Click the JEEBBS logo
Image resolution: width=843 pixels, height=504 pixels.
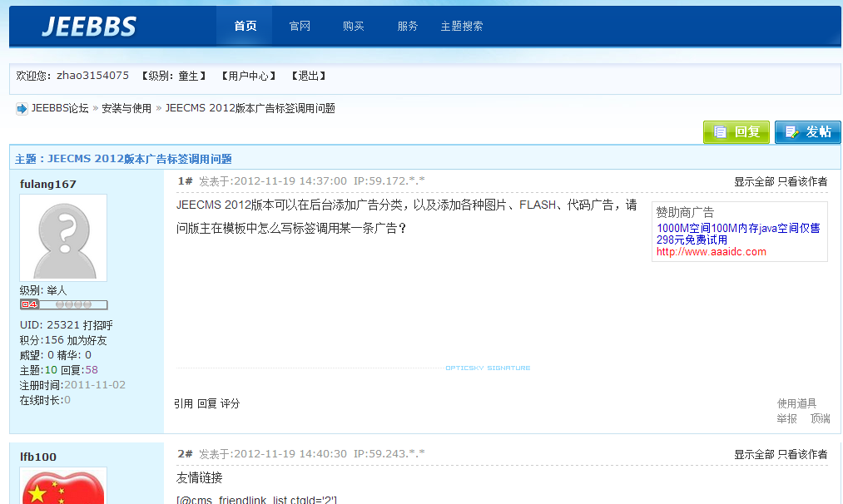[x=89, y=27]
